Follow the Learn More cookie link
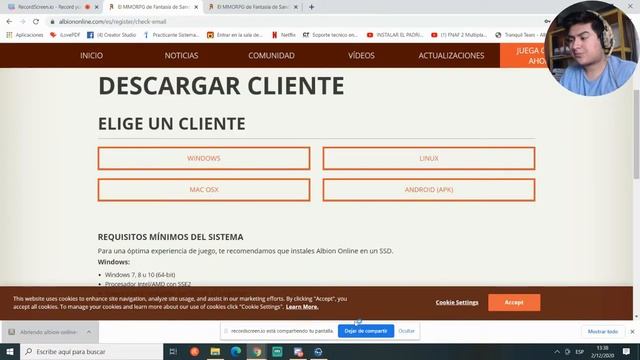640x360 pixels. pos(302,307)
